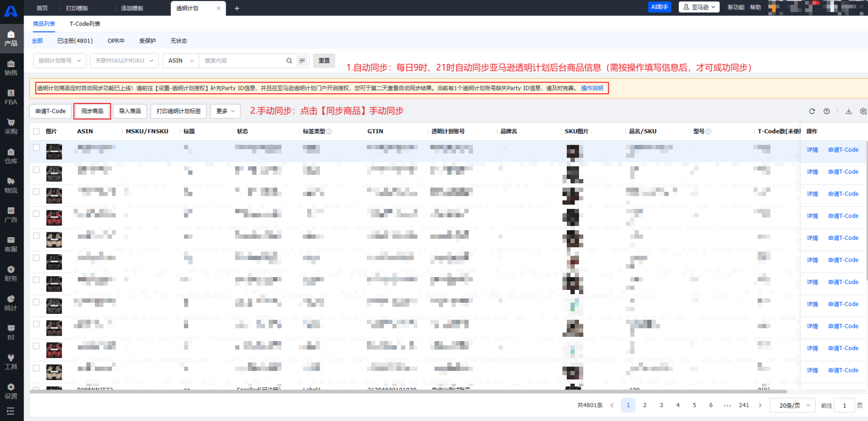Go to the 采购 sidebar section
Screen dimensions: 868x421
click(11, 126)
